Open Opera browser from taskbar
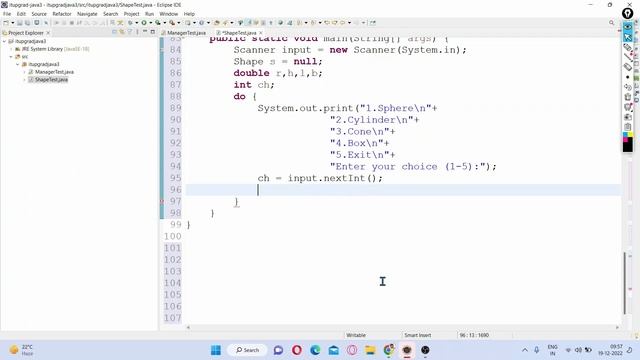Viewport: 640px width, 360px height. coord(297,350)
